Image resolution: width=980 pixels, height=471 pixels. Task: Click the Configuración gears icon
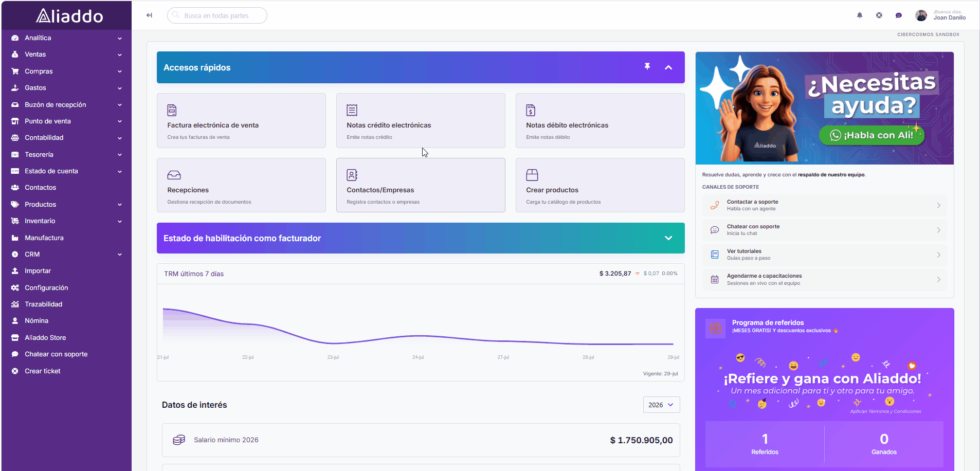15,288
